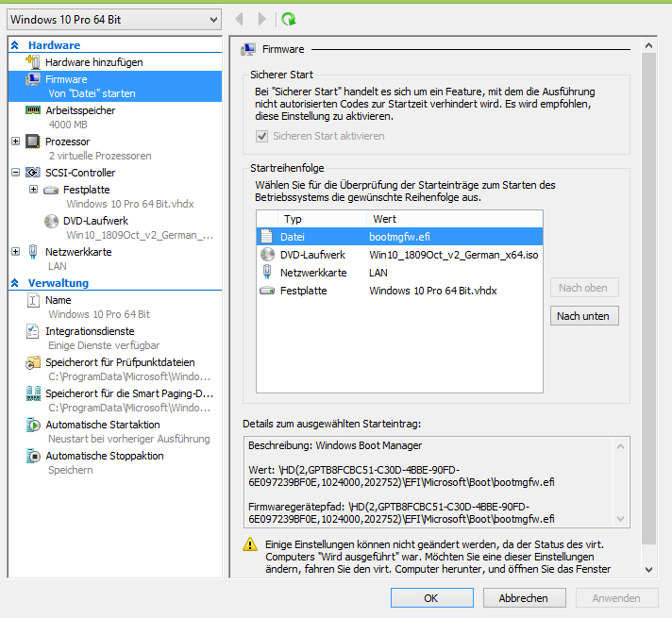Click the Prozessor chip icon
This screenshot has height=618, width=672.
coord(33,142)
